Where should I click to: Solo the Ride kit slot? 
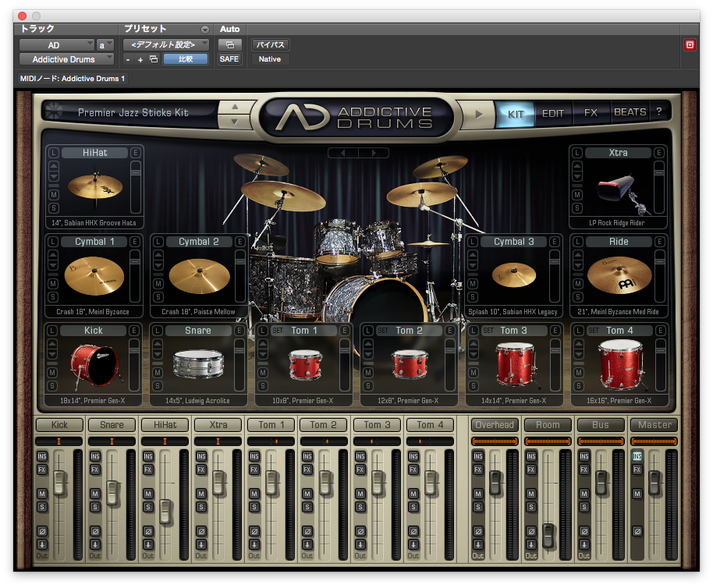[577, 297]
